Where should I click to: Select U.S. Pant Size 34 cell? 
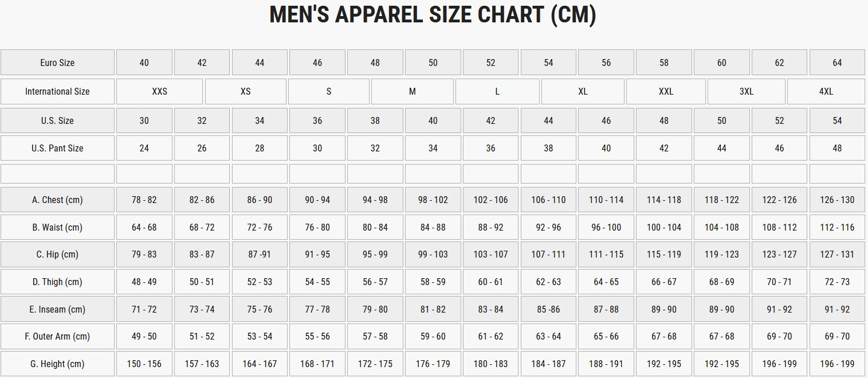[x=433, y=148]
